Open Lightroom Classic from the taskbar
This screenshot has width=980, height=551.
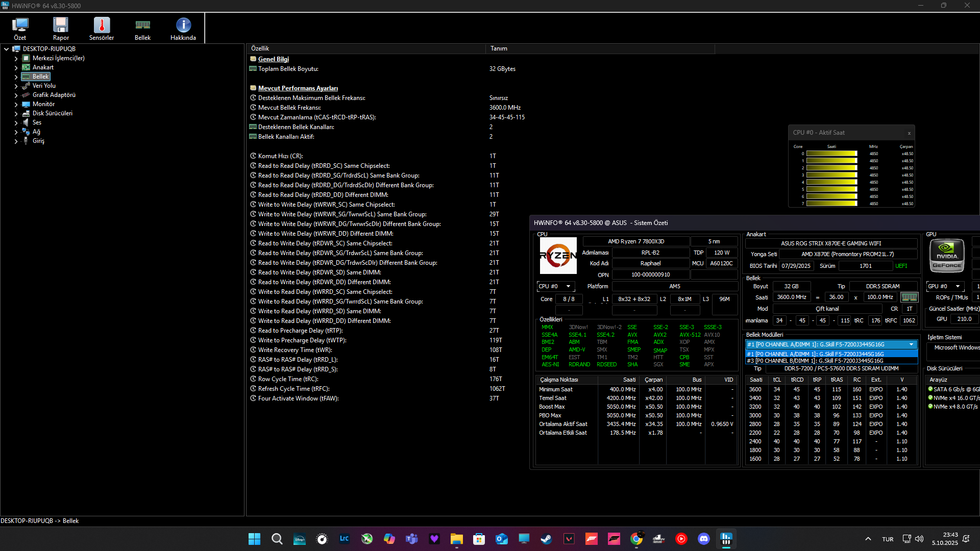coord(344,539)
